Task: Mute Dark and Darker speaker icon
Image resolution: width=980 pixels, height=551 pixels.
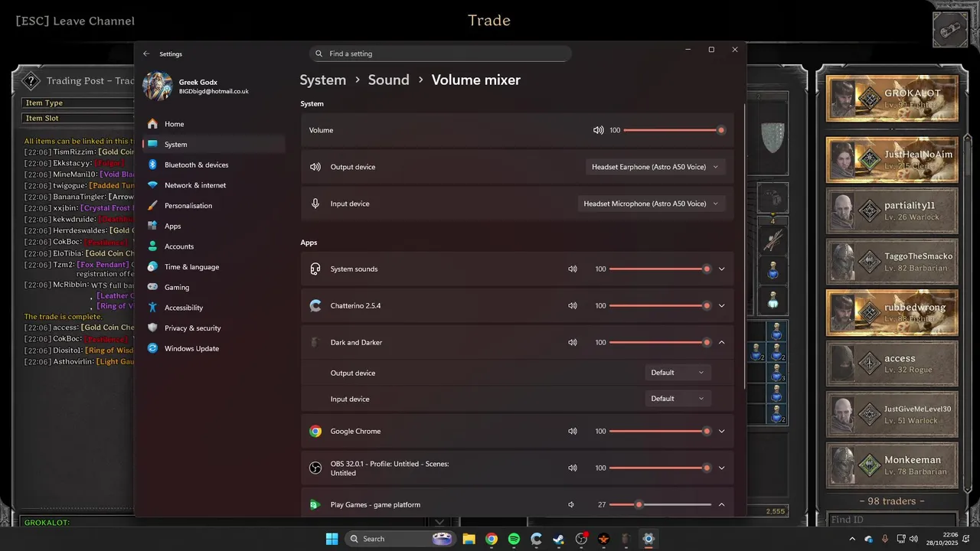Action: coord(572,343)
